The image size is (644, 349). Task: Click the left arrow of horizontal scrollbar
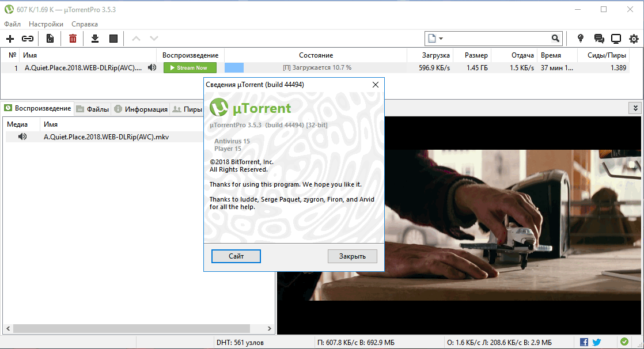point(8,328)
